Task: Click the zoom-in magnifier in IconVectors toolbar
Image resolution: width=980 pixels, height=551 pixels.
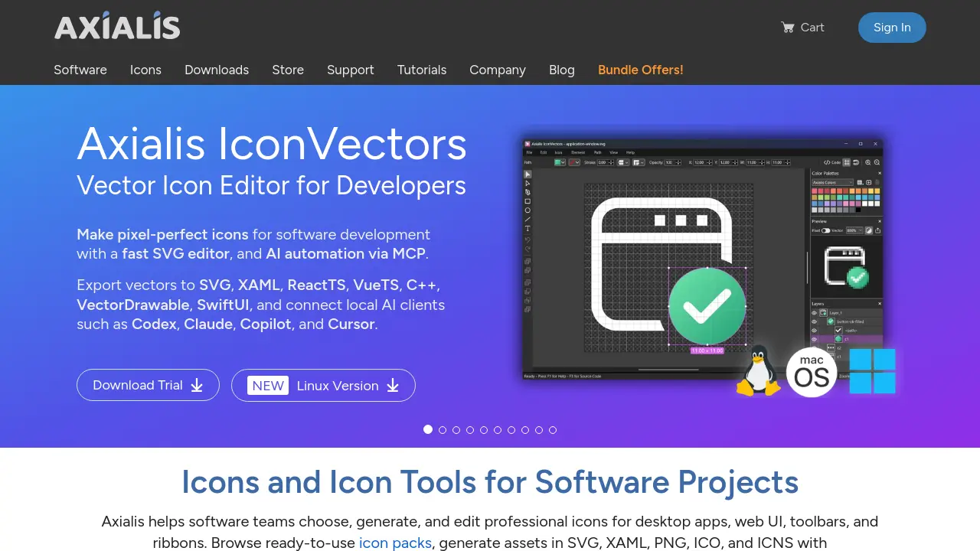Action: 868,162
